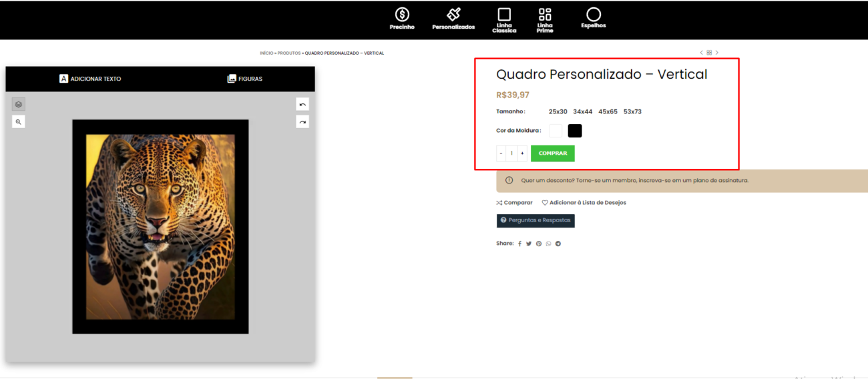
Task: Select the black frame color swatch
Action: pyautogui.click(x=575, y=131)
